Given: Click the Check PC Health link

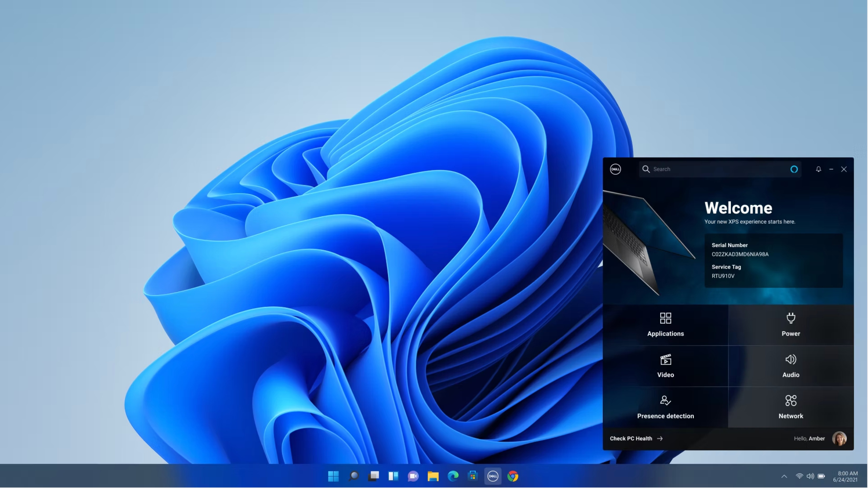Looking at the screenshot, I should coord(636,438).
